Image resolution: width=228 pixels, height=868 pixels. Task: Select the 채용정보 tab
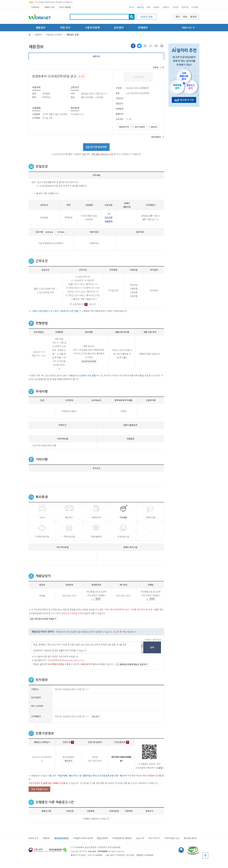(x=96, y=56)
